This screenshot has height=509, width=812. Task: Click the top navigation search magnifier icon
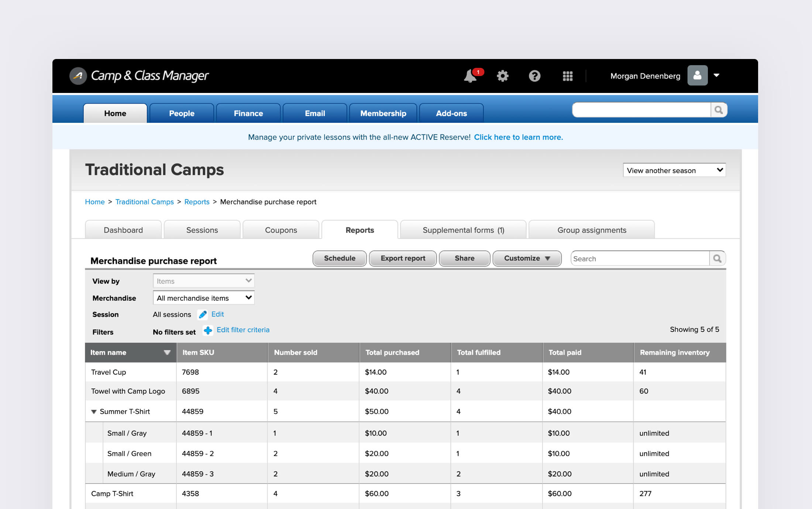[x=719, y=110]
